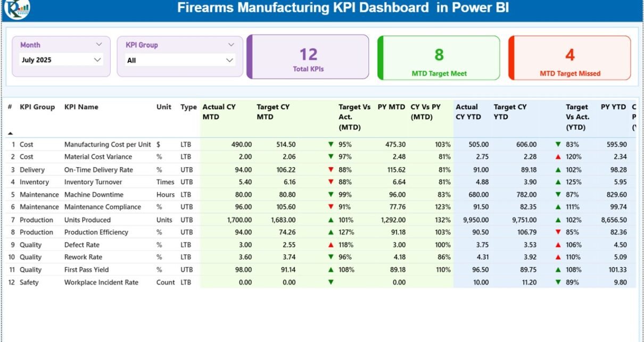Collapse the Month slicer header chevron
Viewport: 644px width, 342px height.
(x=98, y=45)
